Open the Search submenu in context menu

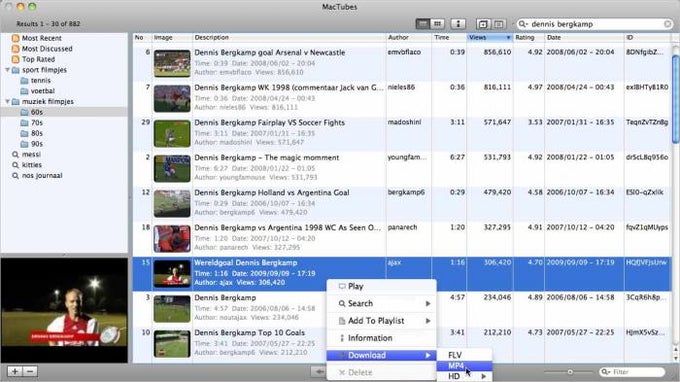pyautogui.click(x=381, y=304)
